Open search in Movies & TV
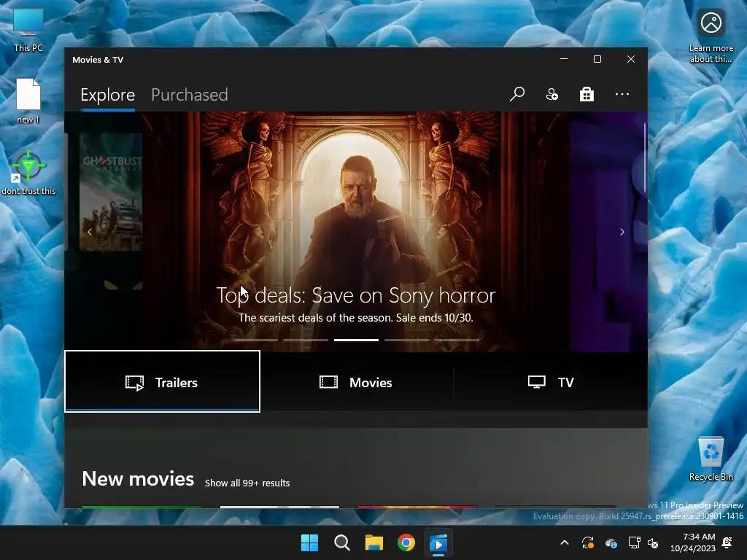This screenshot has height=560, width=747. click(x=517, y=94)
